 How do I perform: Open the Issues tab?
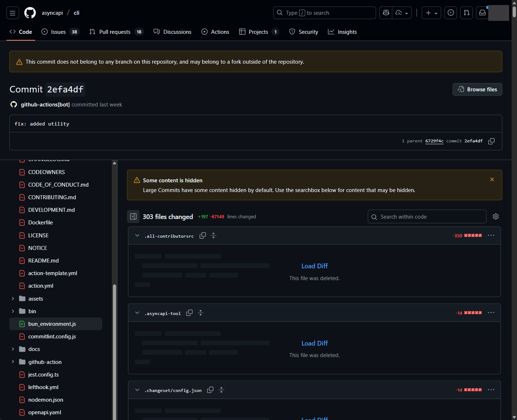tap(60, 32)
